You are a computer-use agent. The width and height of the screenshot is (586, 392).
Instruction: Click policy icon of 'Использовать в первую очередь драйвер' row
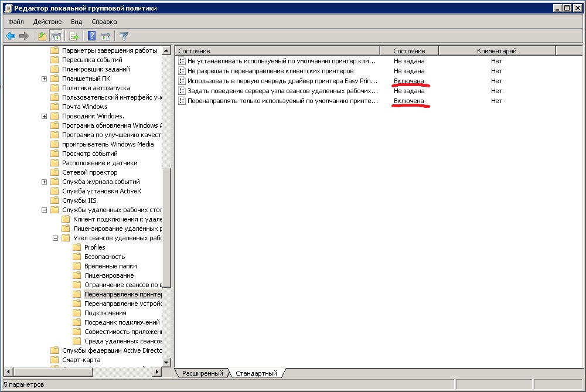coord(182,81)
